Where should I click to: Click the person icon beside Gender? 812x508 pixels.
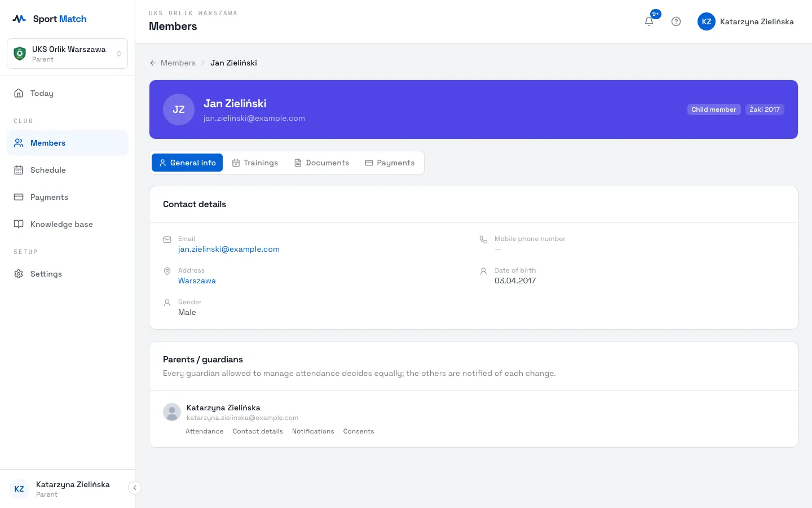click(167, 303)
